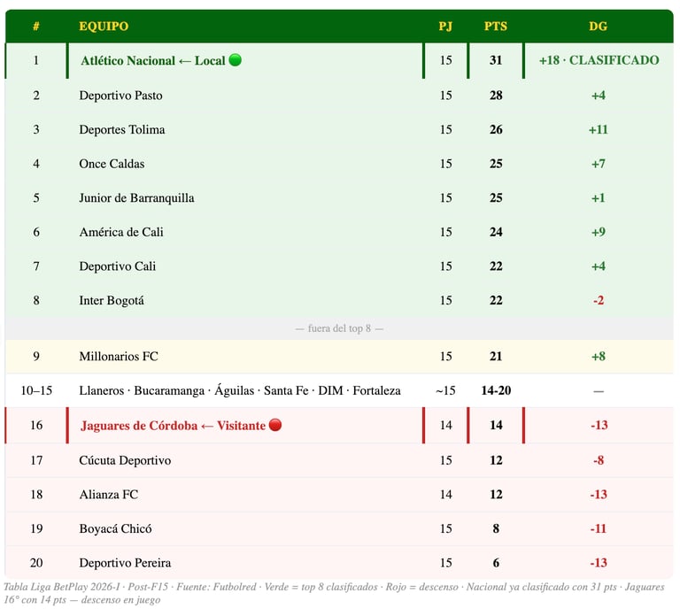Select the Deportivo Pasto team name
The image size is (680, 616).
[120, 96]
